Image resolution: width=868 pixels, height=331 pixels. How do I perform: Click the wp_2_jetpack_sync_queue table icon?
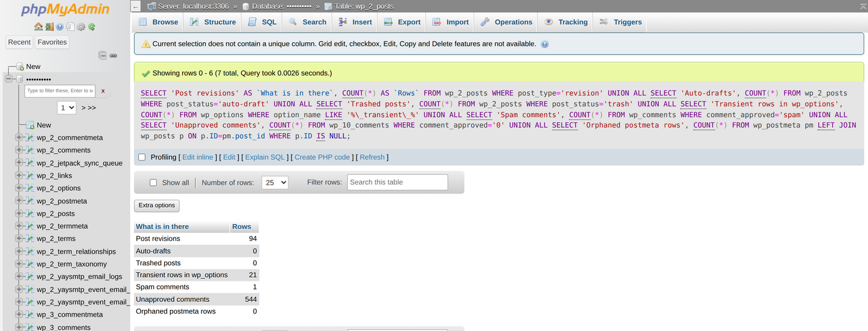[x=30, y=163]
